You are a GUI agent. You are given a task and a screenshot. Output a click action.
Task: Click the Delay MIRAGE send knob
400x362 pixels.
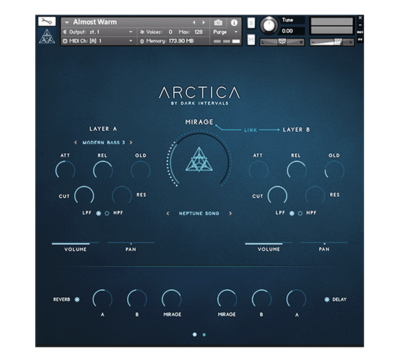(x=227, y=299)
